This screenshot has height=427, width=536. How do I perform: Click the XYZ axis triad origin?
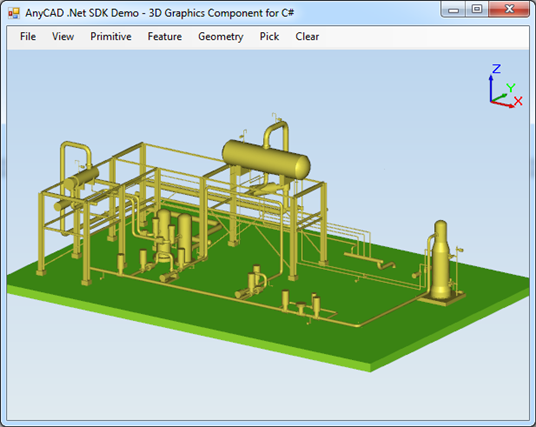point(491,101)
